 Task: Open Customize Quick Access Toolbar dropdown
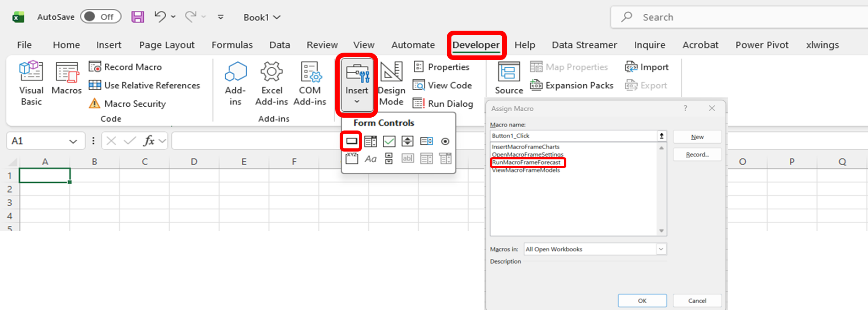[x=221, y=17]
